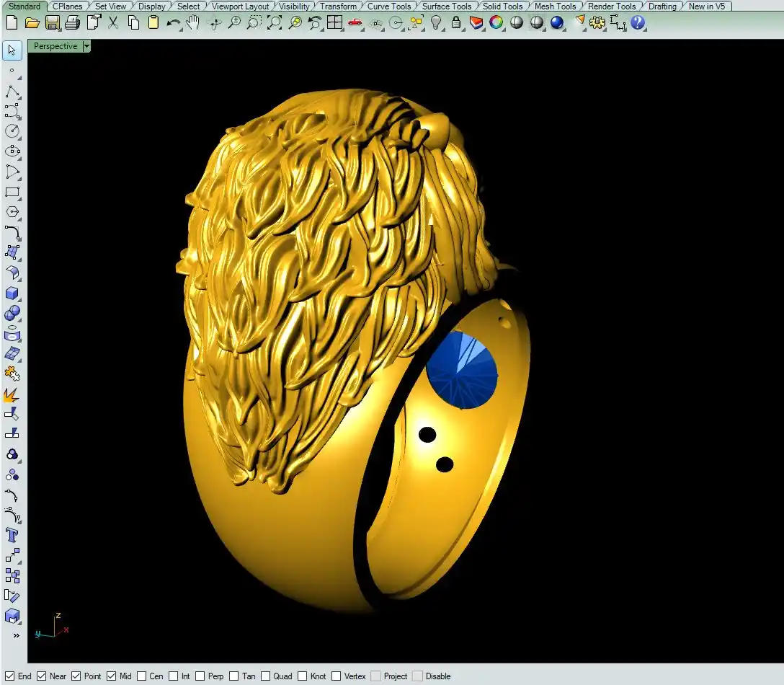The image size is (784, 685).
Task: Tick the Quad osnap checkbox
Action: 266,676
